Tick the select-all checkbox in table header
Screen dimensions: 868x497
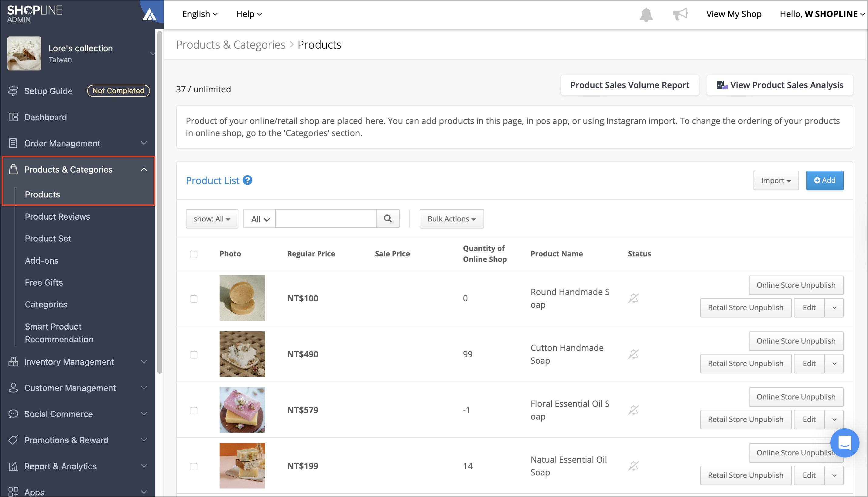tap(193, 254)
